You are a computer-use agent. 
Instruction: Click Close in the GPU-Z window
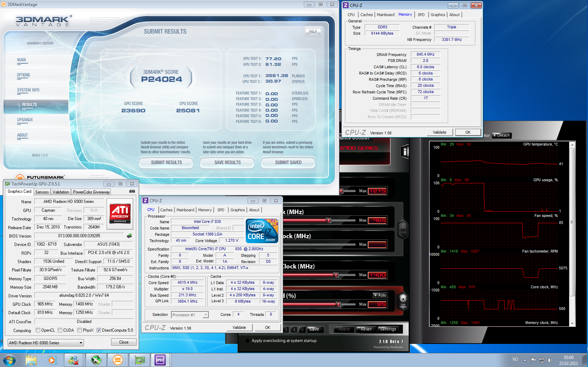[124, 342]
